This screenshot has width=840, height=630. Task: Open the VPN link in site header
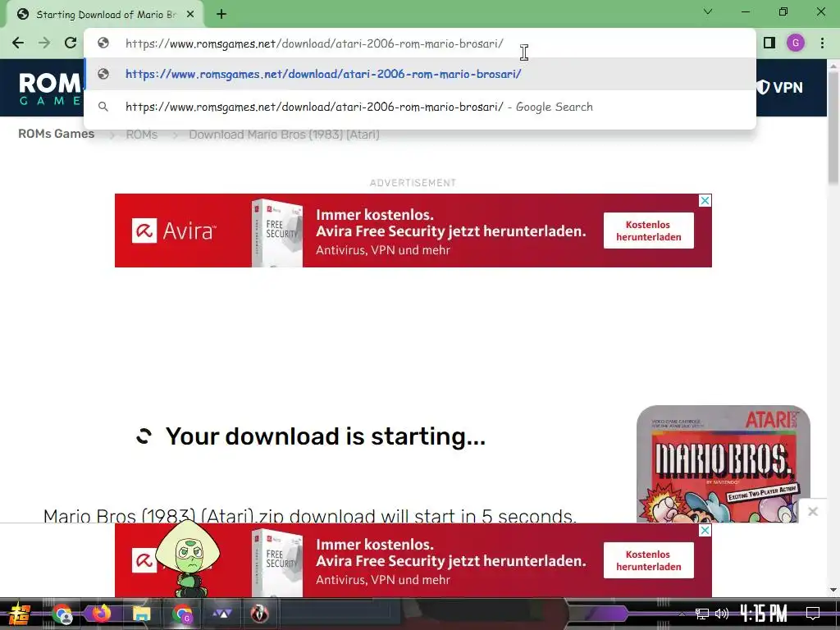tap(780, 87)
